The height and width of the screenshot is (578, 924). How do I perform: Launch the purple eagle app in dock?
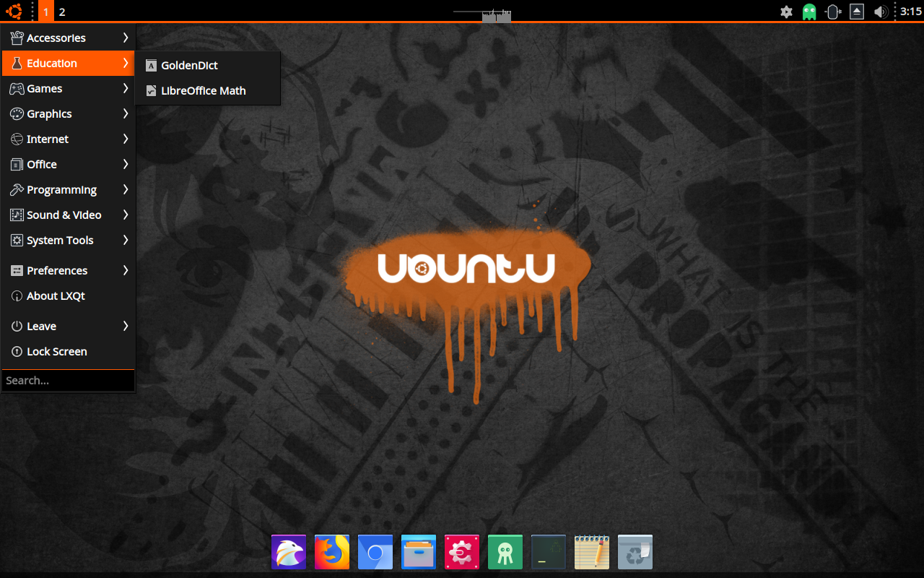tap(289, 552)
